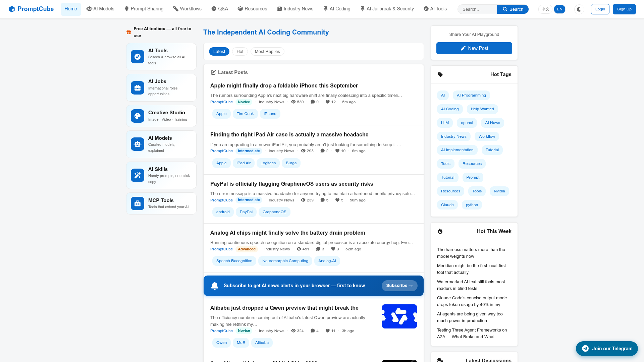The image size is (644, 362).
Task: Open Prompt Sharing in the navbar
Action: (144, 9)
